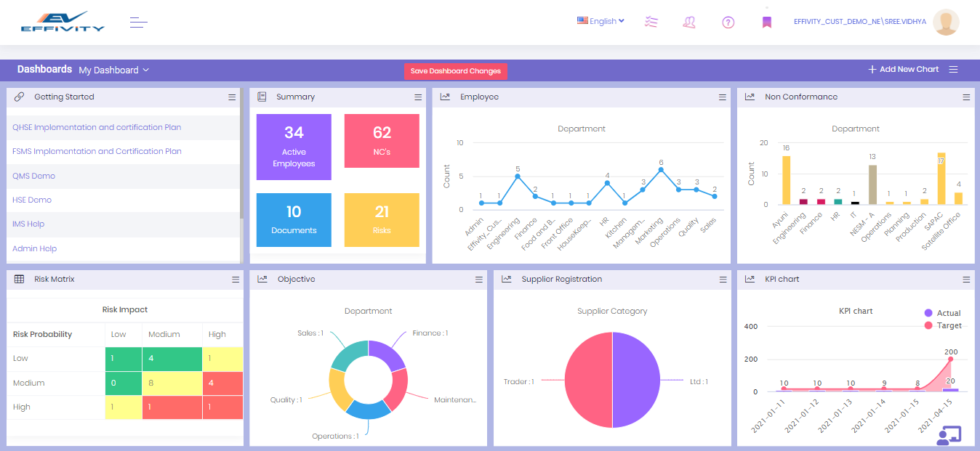
Task: Click the hamburger icon beside the Effivity logo
Action: pos(138,21)
